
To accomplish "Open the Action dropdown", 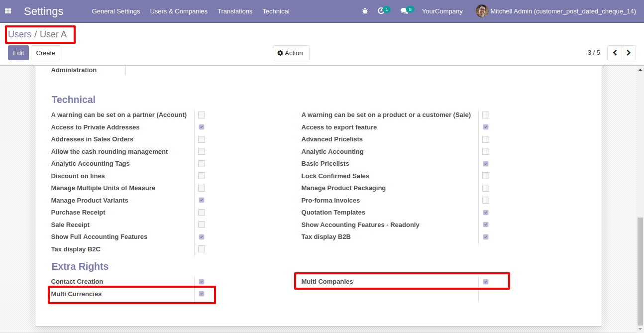I will pyautogui.click(x=291, y=53).
